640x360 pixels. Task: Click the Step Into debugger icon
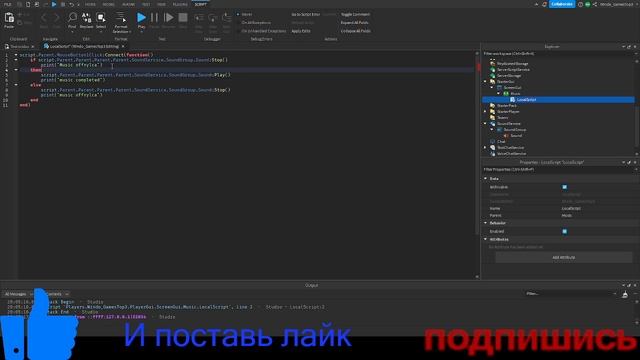click(x=199, y=18)
